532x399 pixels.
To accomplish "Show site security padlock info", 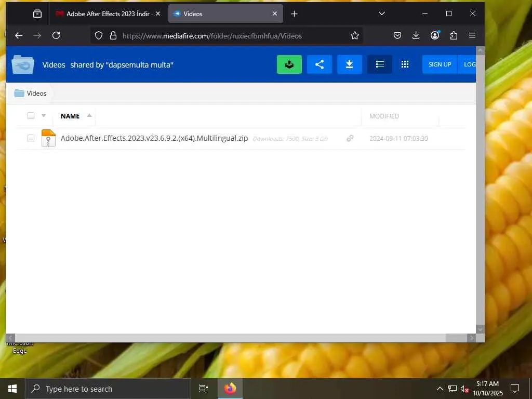I will pyautogui.click(x=113, y=36).
